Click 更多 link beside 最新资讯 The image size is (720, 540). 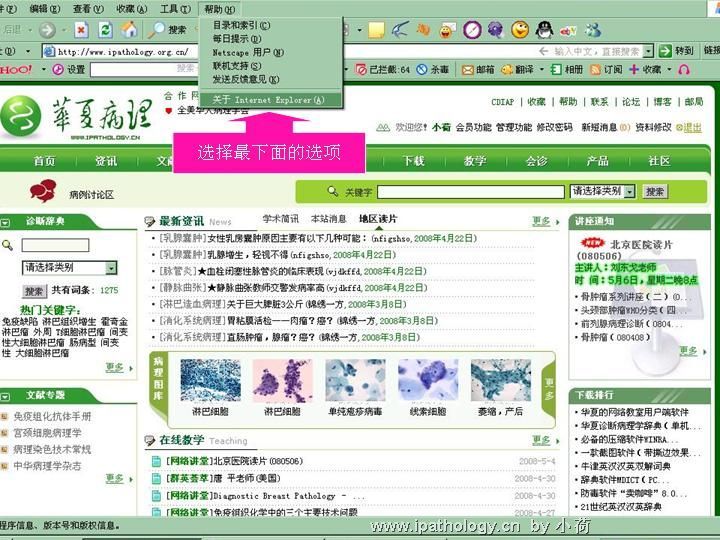[541, 221]
